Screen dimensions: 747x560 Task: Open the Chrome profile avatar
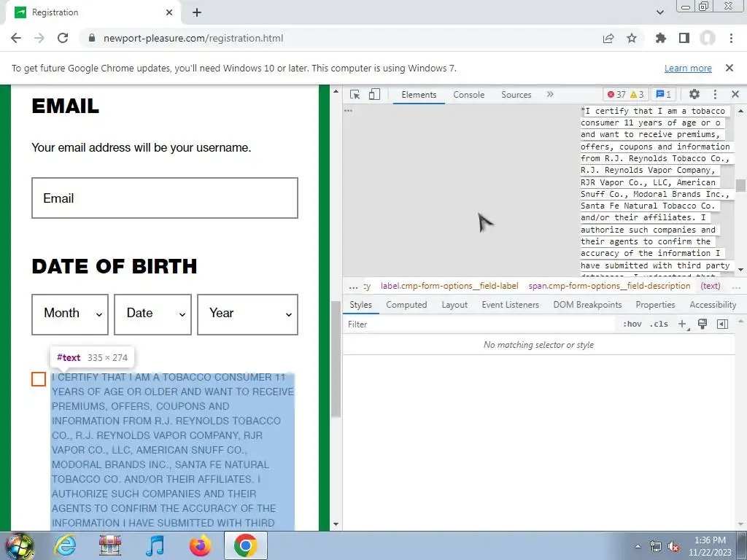click(x=708, y=38)
